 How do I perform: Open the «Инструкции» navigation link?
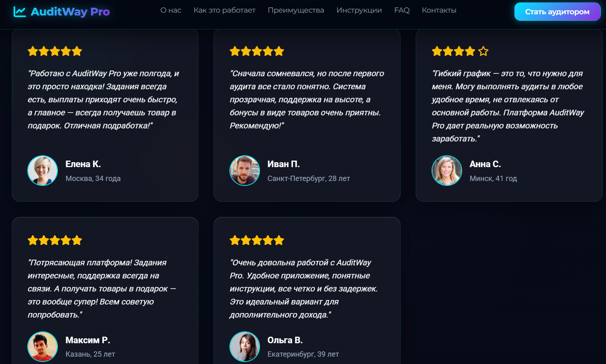tap(359, 10)
